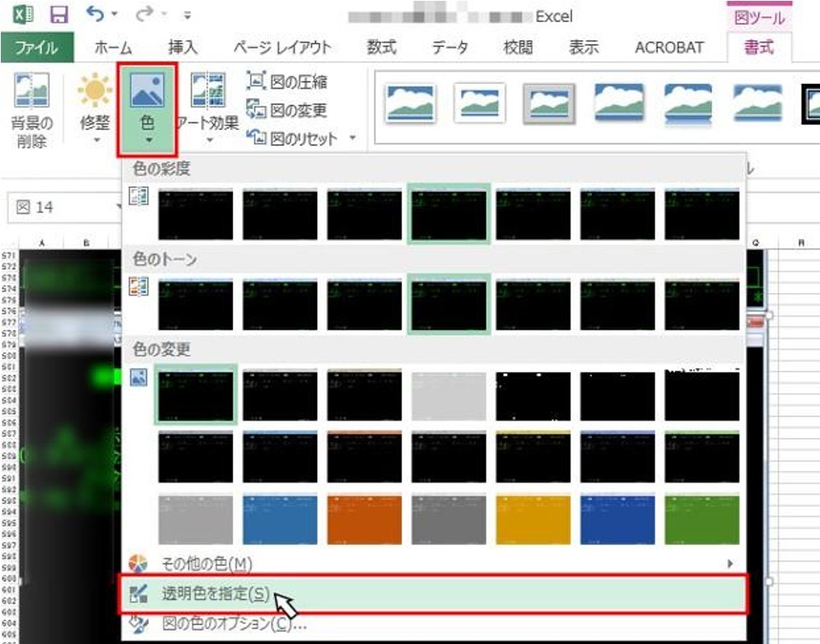Expand the Reset Picture dropdown arrow
The width and height of the screenshot is (820, 644).
(352, 138)
